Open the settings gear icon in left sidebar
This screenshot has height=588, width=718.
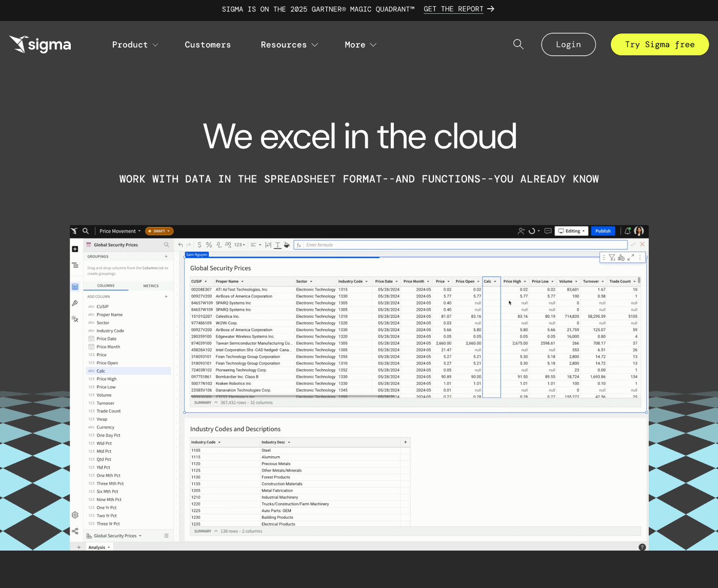point(75,515)
